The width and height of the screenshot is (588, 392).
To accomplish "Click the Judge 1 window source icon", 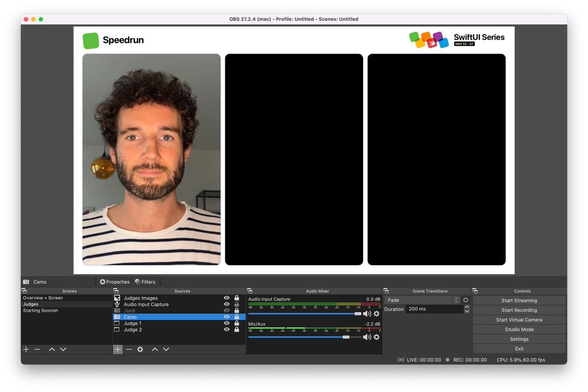I will click(x=117, y=323).
